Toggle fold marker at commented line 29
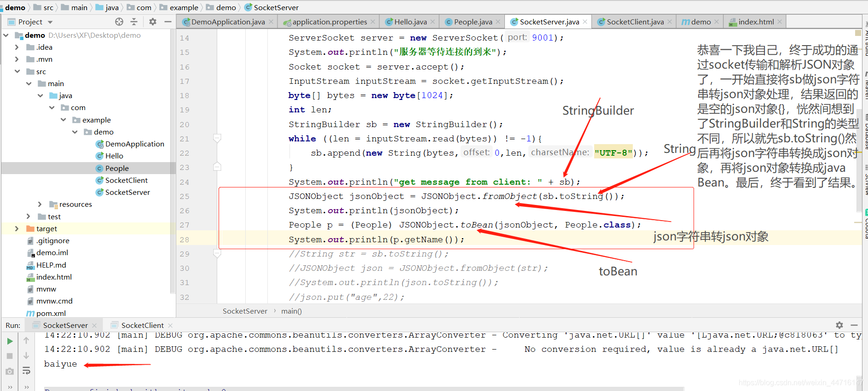Viewport: 868px width, 391px height. (x=217, y=253)
